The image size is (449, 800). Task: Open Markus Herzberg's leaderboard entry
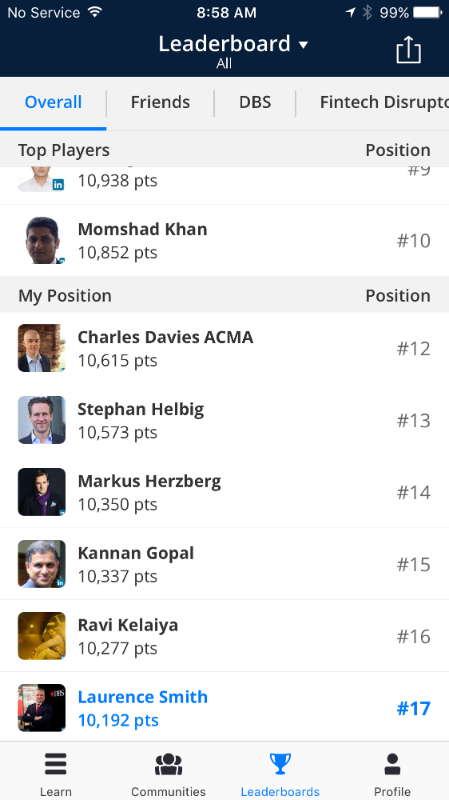point(224,492)
